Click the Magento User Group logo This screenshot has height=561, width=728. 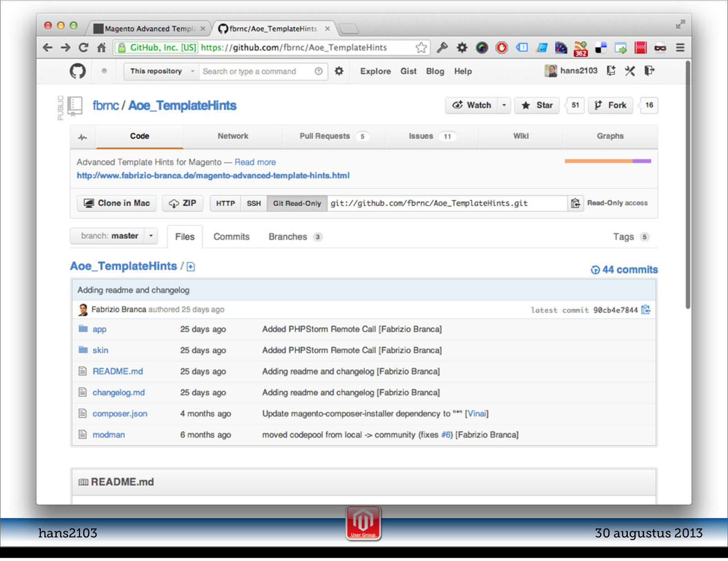pos(363,523)
